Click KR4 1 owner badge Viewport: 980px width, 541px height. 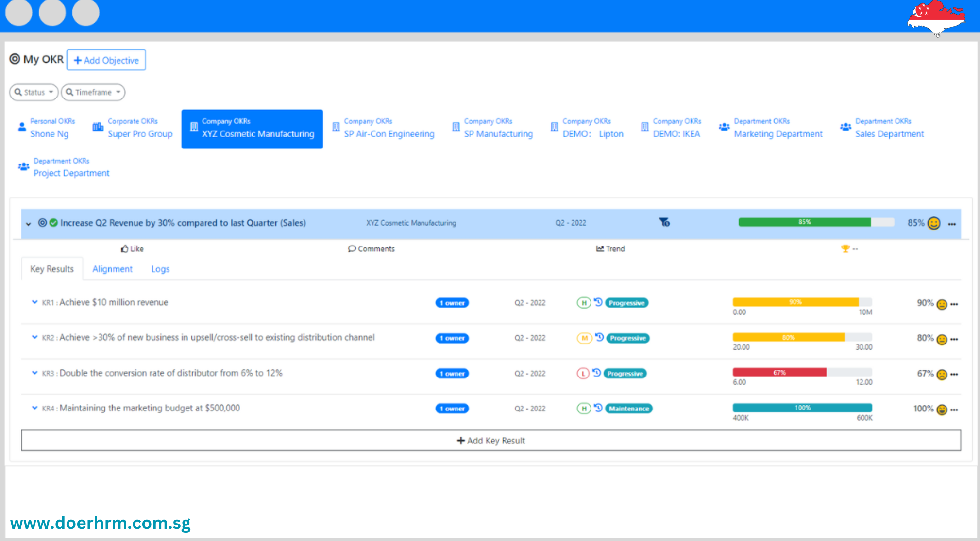(452, 409)
